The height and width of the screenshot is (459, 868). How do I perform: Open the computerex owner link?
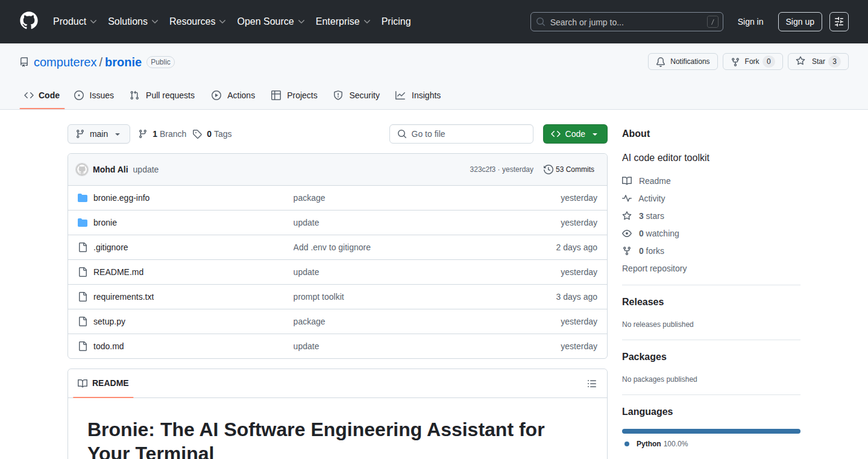[65, 62]
